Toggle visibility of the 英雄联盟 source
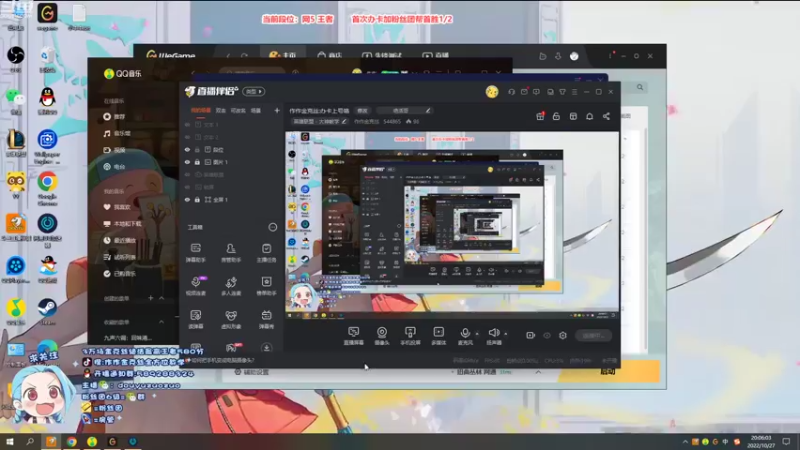 click(x=187, y=174)
